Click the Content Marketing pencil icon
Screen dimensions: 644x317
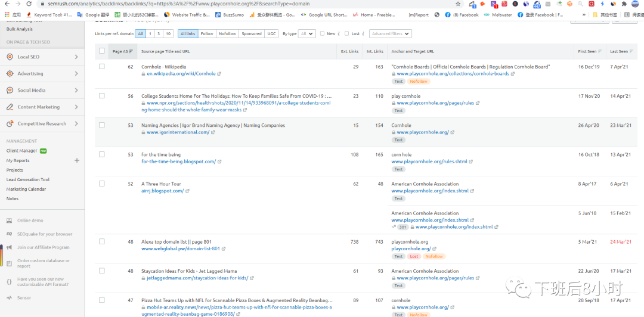tap(10, 107)
